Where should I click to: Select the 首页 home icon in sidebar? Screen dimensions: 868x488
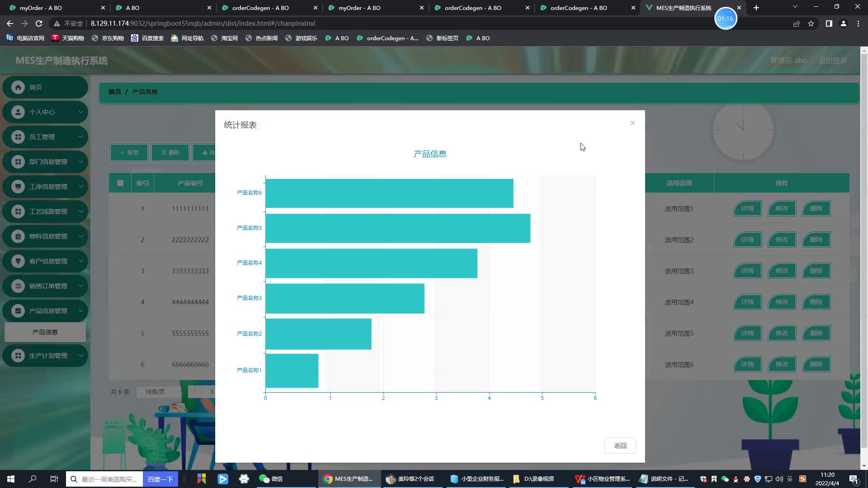click(x=18, y=87)
